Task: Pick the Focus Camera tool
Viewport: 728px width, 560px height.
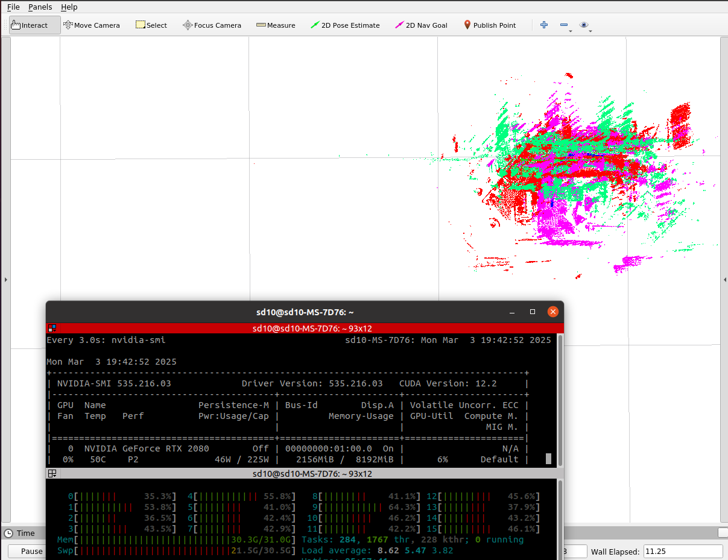Action: tap(212, 25)
